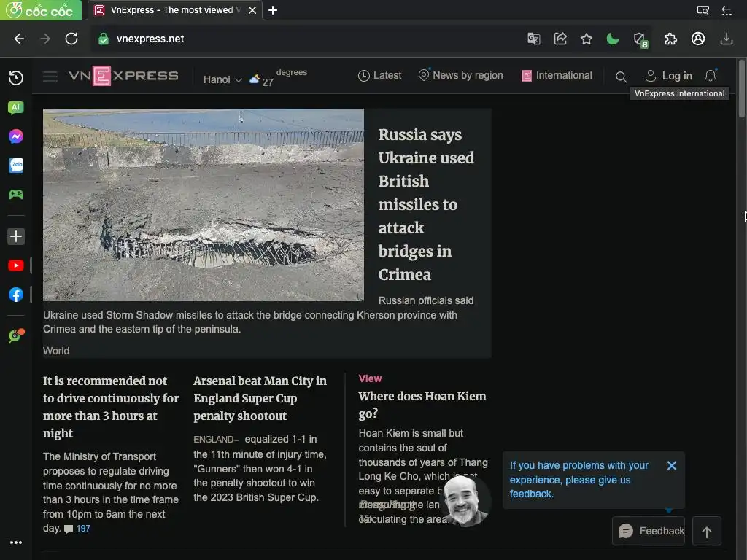747x560 pixels.
Task: Open a new browser tab
Action: pos(273,10)
